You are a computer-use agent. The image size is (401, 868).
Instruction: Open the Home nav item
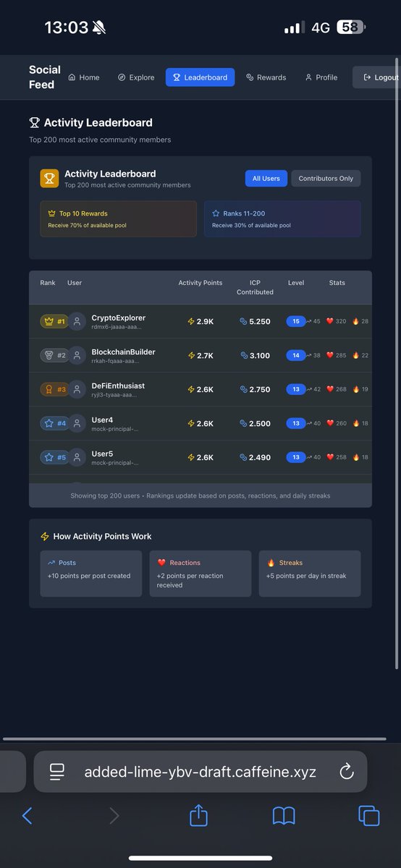(83, 77)
